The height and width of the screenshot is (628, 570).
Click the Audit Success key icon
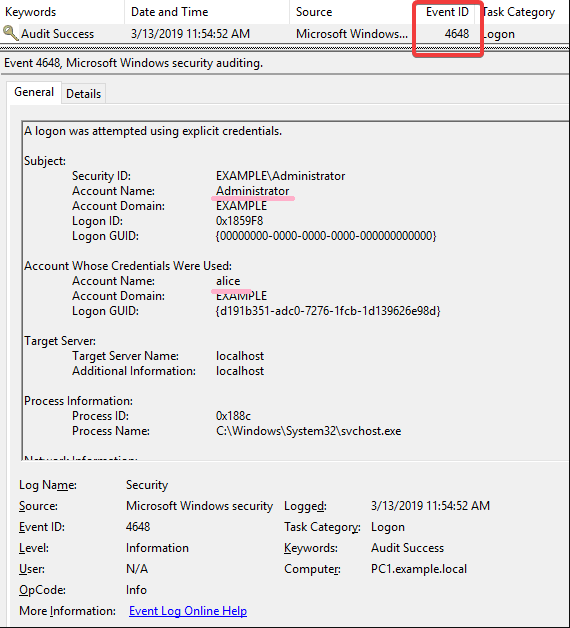10,33
